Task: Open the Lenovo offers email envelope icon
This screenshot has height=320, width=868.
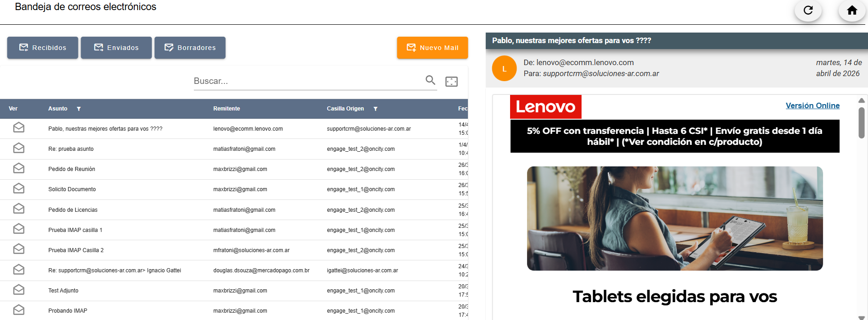Action: coord(19,127)
